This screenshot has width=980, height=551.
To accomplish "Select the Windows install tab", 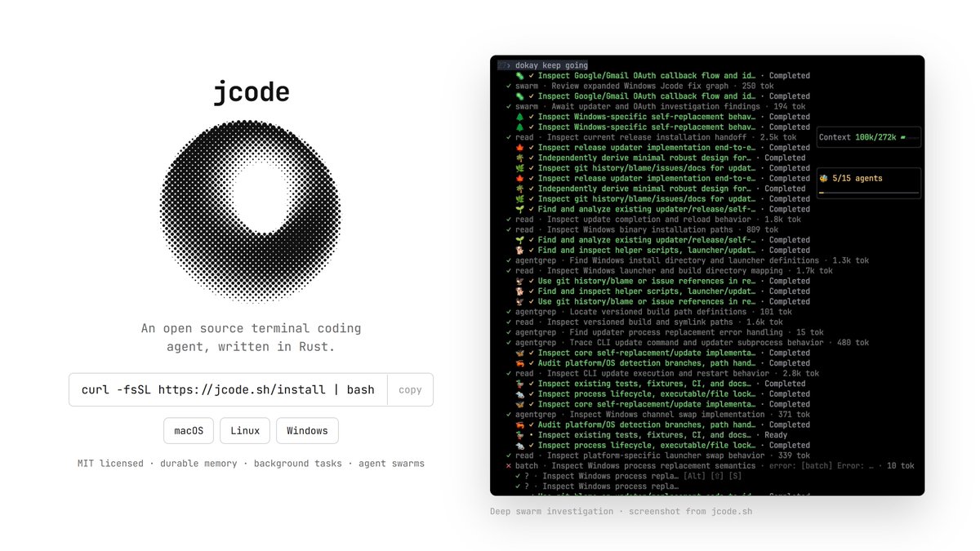I will (x=307, y=430).
